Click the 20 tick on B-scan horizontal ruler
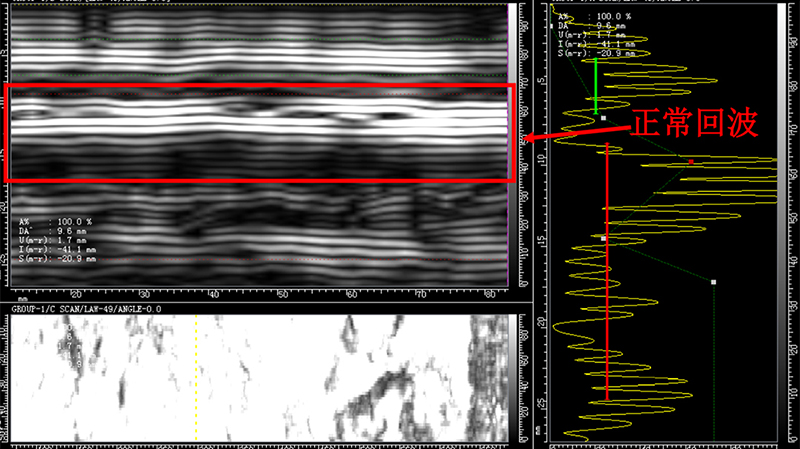The height and width of the screenshot is (449, 800). pyautogui.click(x=76, y=294)
